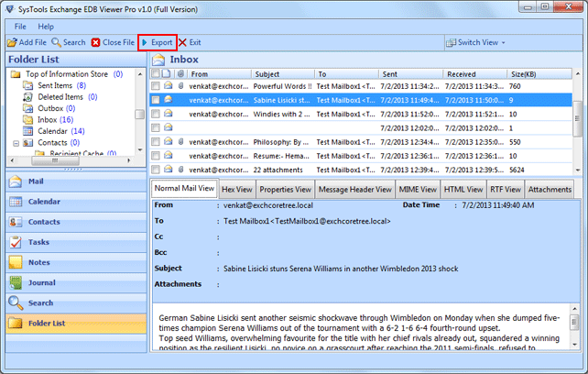
Task: Click the Folder List pane icon
Action: pyautogui.click(x=16, y=324)
